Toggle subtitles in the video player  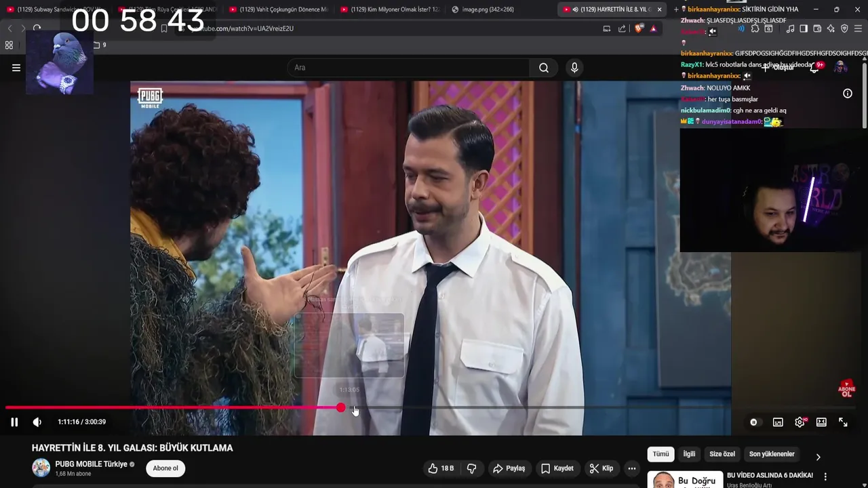(778, 422)
